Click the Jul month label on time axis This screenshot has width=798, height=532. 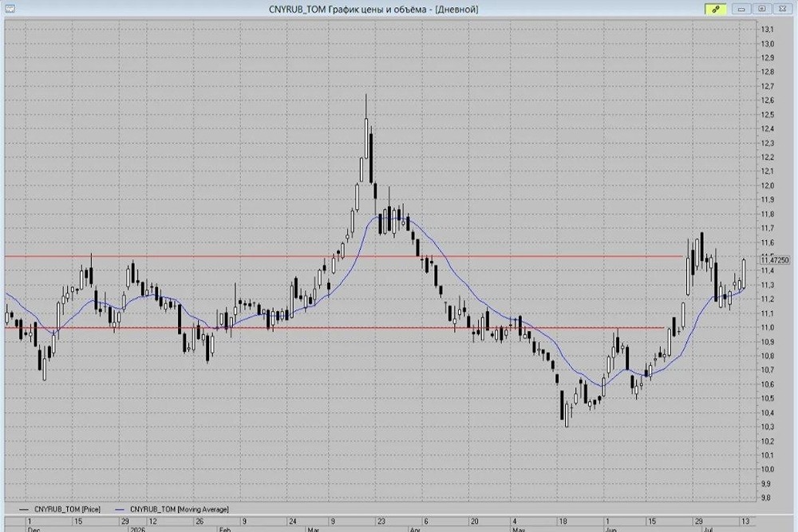point(708,530)
